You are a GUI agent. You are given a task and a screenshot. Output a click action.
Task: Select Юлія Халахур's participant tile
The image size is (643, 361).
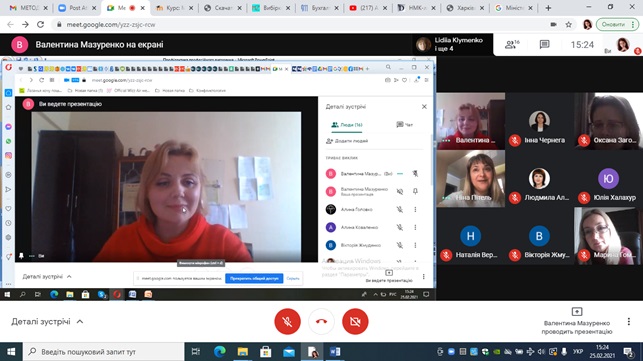point(609,178)
